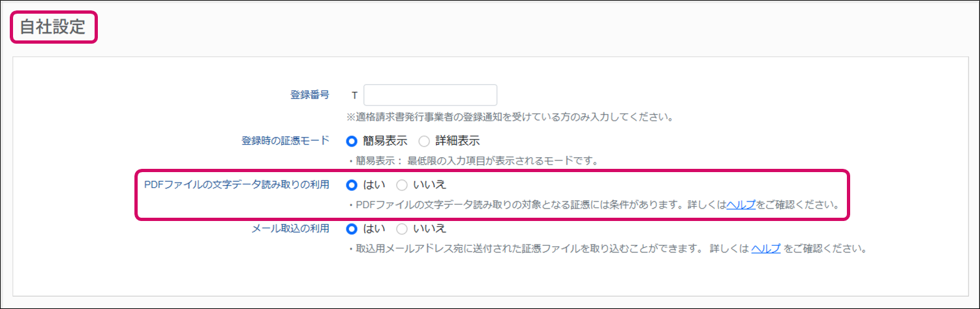Click the 登録時の証憑モード label

[x=285, y=141]
